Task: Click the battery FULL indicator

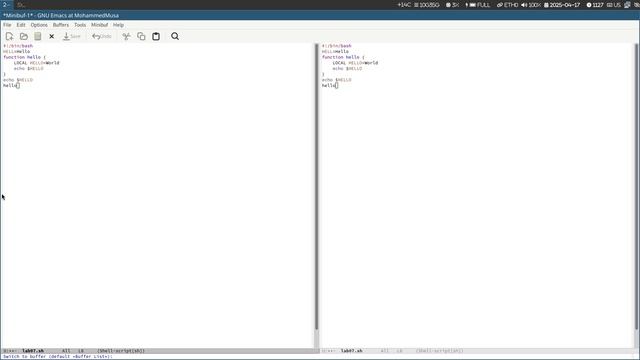Action: [478, 5]
